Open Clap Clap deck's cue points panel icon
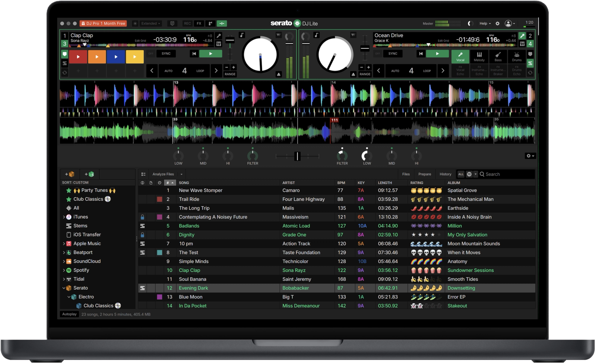 point(65,54)
